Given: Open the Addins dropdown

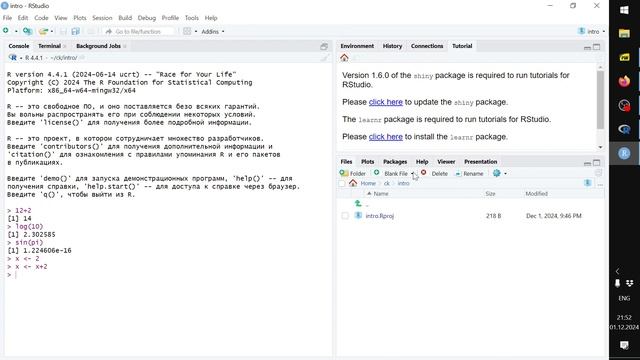Looking at the screenshot, I should 213,31.
